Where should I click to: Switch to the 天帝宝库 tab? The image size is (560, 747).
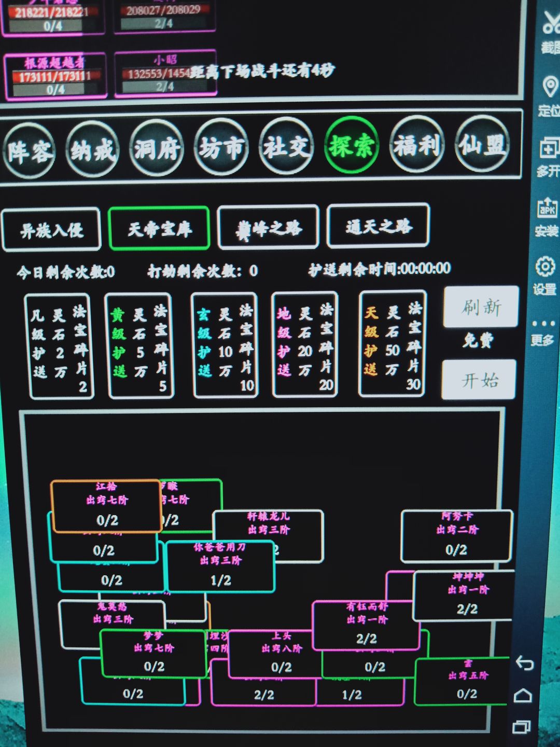coord(159,228)
